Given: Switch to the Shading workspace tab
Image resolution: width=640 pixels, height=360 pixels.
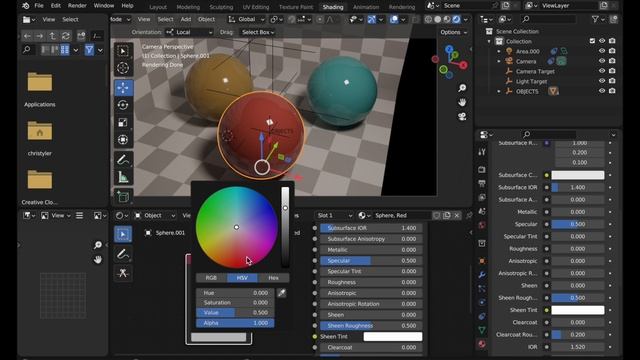Looking at the screenshot, I should [x=333, y=7].
